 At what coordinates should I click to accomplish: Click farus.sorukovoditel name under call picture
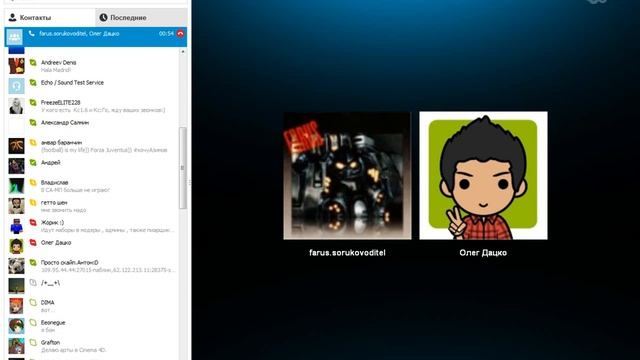pyautogui.click(x=347, y=253)
